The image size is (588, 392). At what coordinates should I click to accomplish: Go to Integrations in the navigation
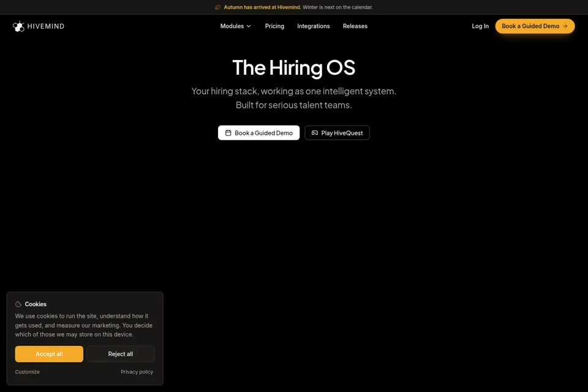tap(314, 26)
